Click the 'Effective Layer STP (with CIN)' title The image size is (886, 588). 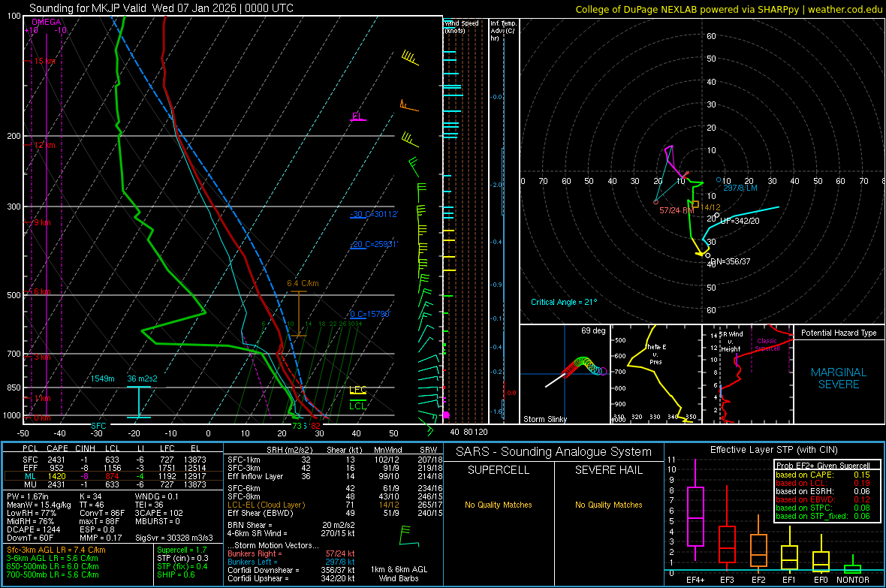774,450
